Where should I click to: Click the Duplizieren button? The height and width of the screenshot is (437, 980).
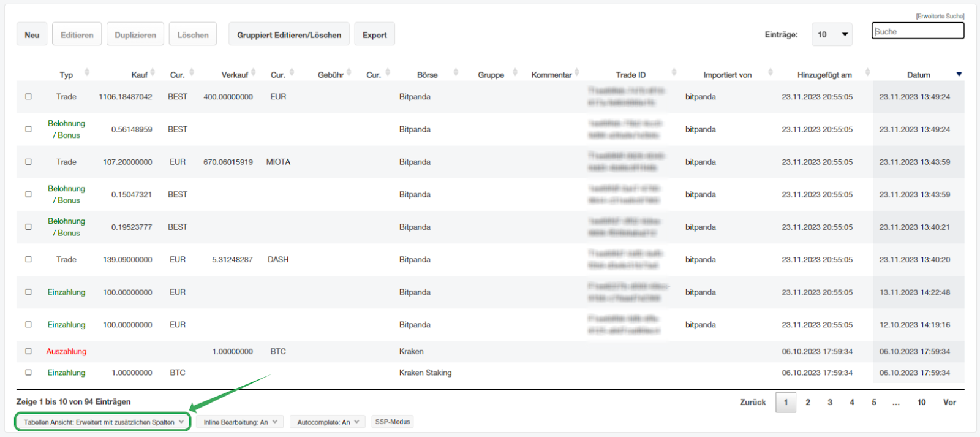(x=135, y=34)
